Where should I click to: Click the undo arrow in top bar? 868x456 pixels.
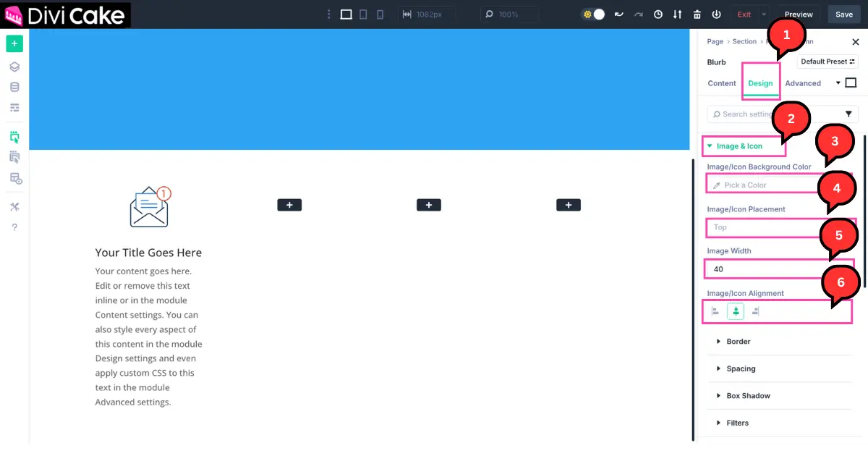(x=618, y=14)
